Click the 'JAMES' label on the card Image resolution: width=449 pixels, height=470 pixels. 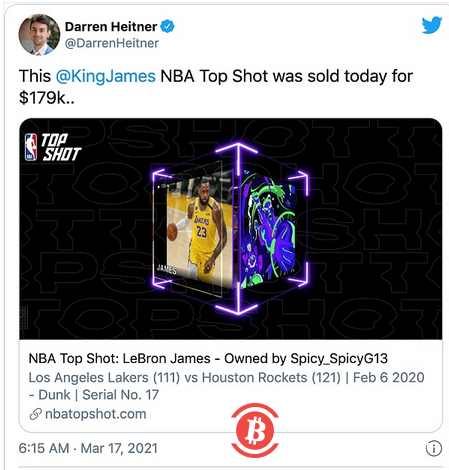pos(167,269)
